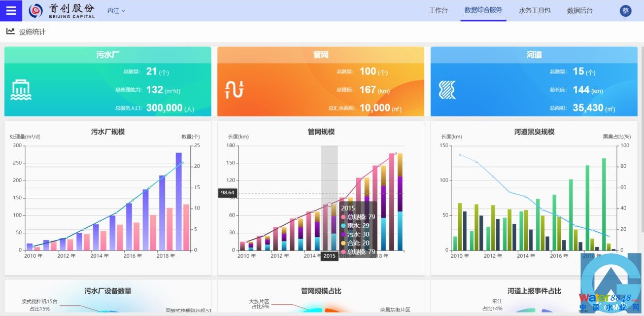This screenshot has height=316, width=644.
Task: Click the 河道黑臭规模 chart title
Action: tap(534, 132)
